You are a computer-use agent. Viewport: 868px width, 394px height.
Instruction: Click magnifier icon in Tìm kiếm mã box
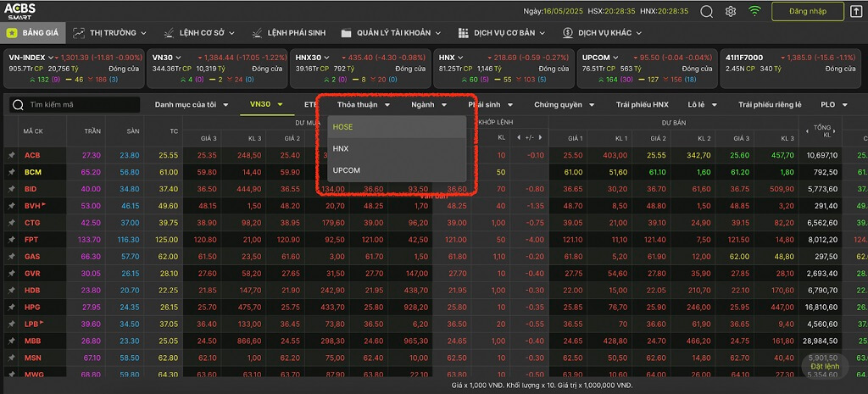18,104
